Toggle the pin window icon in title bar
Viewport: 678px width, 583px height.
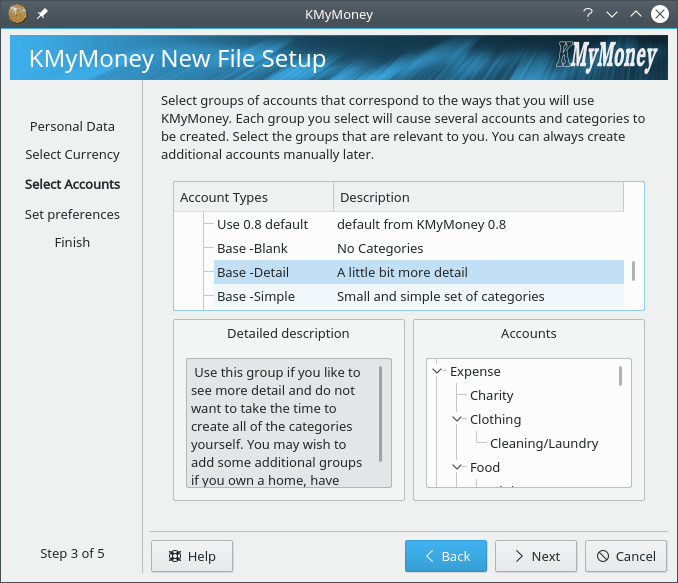(x=42, y=14)
